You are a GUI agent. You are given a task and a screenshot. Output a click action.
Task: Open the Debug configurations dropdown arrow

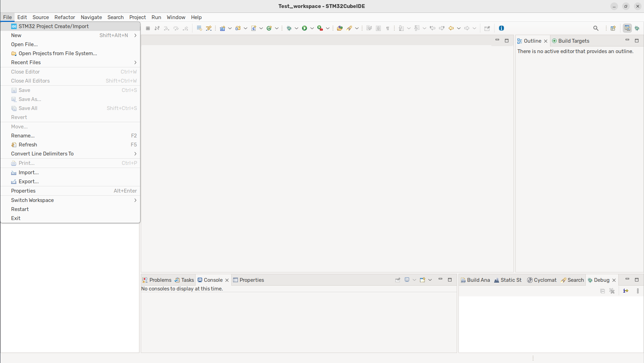point(297,28)
